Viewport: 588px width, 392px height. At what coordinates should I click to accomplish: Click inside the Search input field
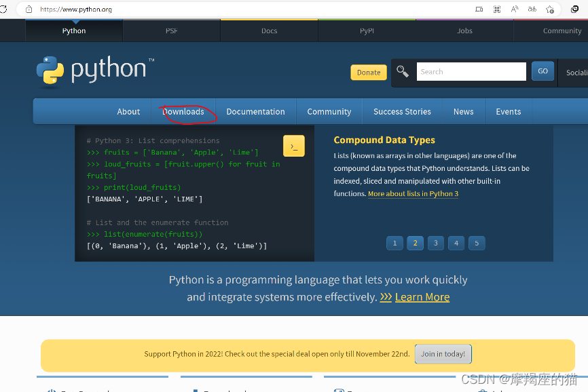tap(471, 71)
